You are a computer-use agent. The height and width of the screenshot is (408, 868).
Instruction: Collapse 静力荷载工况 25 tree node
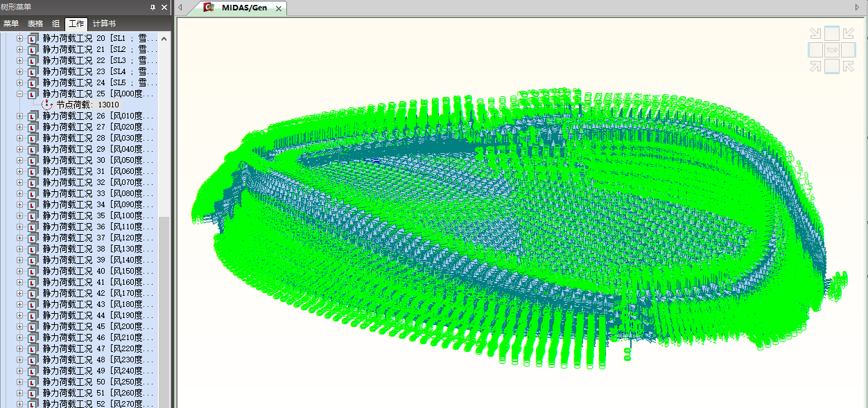20,94
